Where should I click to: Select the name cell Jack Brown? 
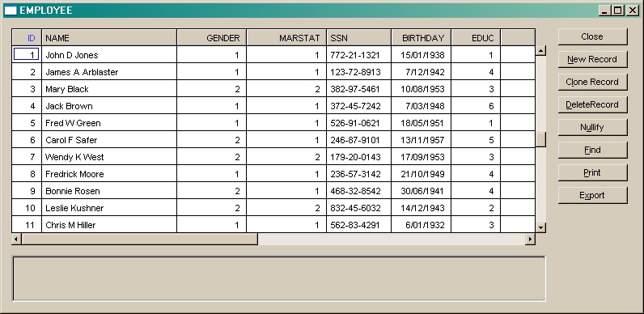(x=109, y=106)
